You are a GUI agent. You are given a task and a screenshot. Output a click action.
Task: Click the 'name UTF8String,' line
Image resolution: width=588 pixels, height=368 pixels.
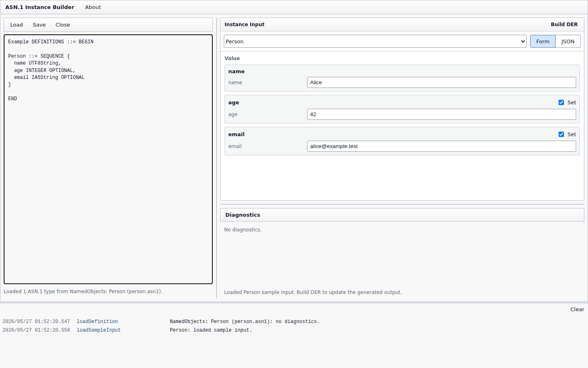(x=37, y=63)
